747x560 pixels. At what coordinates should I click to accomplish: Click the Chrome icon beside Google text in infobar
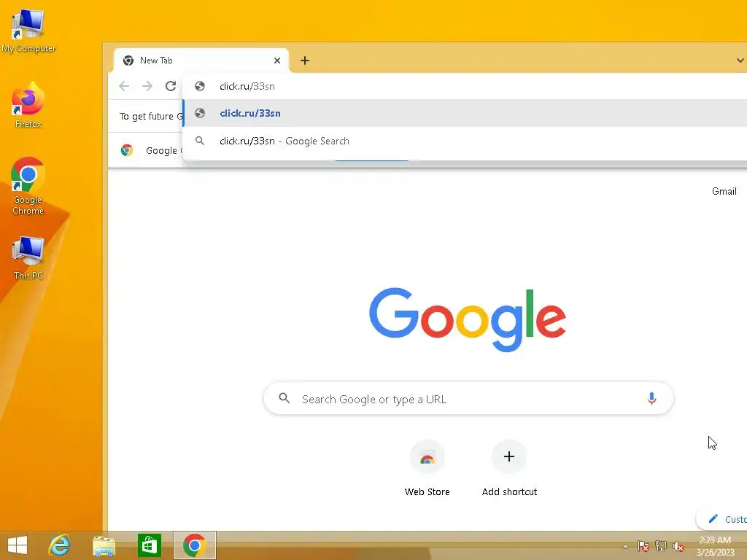(127, 150)
